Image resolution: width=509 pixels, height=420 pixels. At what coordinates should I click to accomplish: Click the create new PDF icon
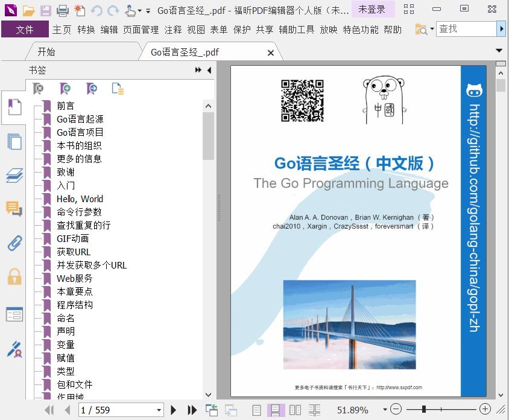click(80, 11)
